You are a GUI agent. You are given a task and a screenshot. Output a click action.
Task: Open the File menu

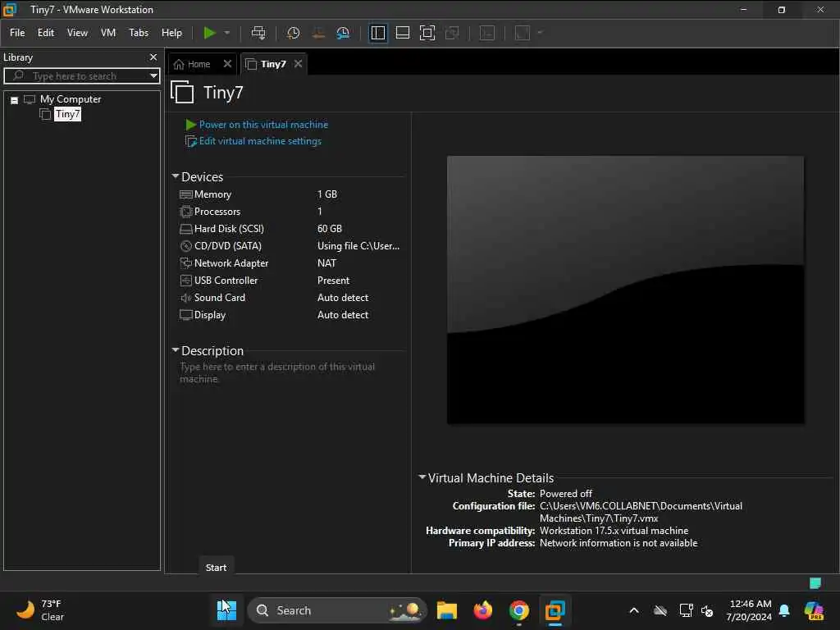pos(17,33)
